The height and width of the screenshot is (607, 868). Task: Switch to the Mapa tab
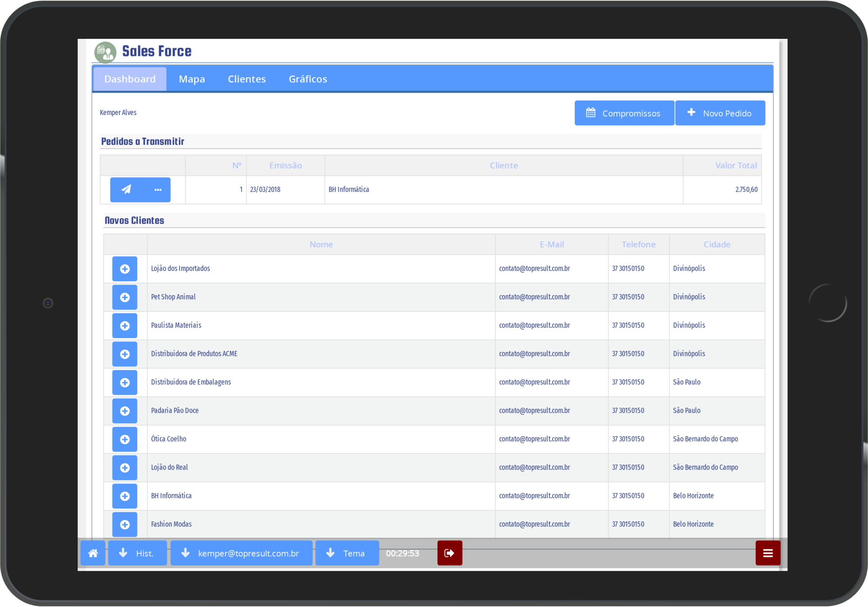(192, 79)
